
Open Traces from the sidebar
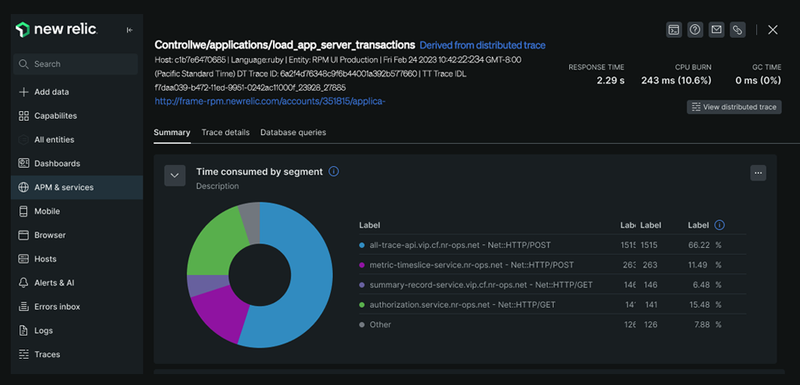(47, 354)
